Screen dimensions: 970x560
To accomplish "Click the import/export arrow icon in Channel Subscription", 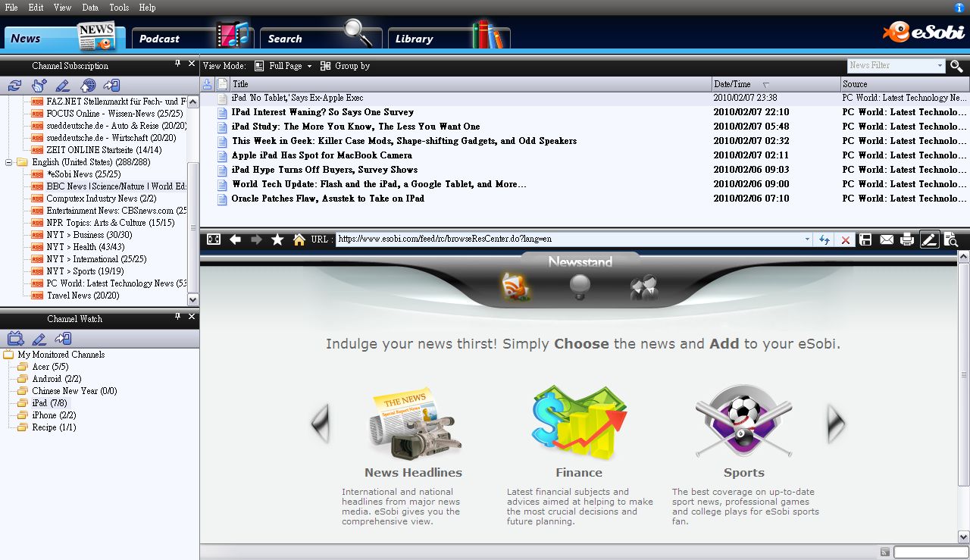I will [112, 86].
